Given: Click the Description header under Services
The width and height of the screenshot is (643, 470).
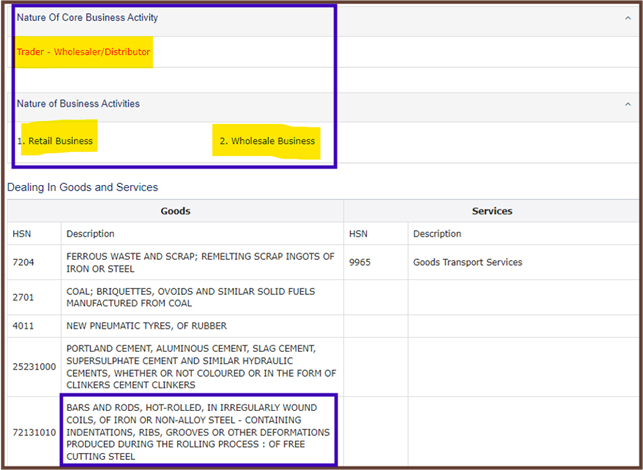Looking at the screenshot, I should click(437, 234).
